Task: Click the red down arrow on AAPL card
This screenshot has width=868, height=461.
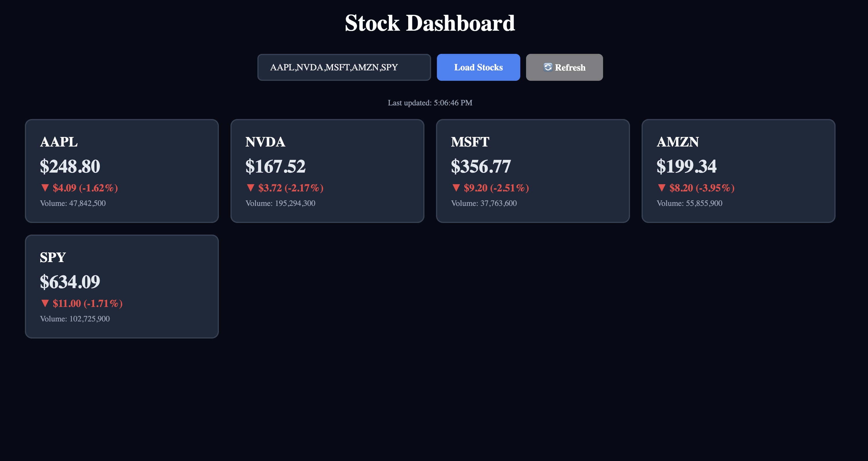Action: 45,188
